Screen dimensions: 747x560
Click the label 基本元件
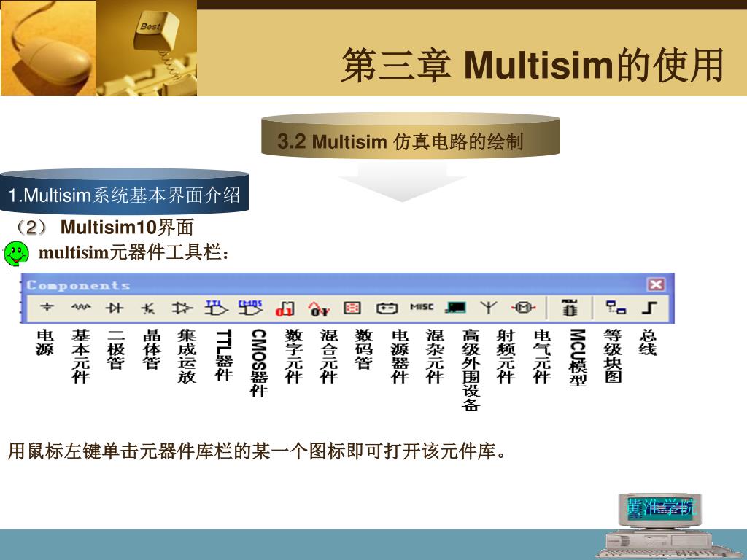tap(81, 356)
